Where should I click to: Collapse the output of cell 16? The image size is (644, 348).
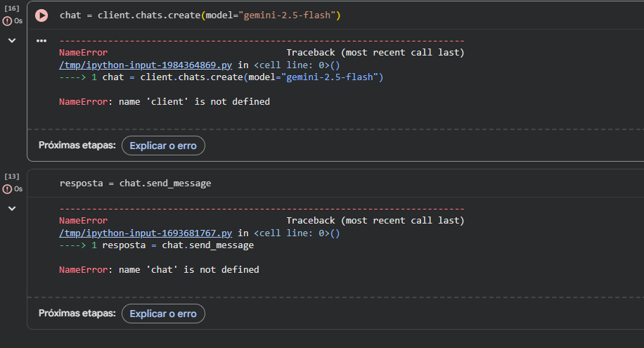point(12,41)
